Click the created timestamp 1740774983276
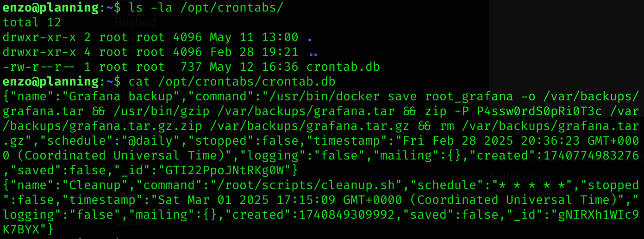The image size is (644, 239). pyautogui.click(x=591, y=155)
